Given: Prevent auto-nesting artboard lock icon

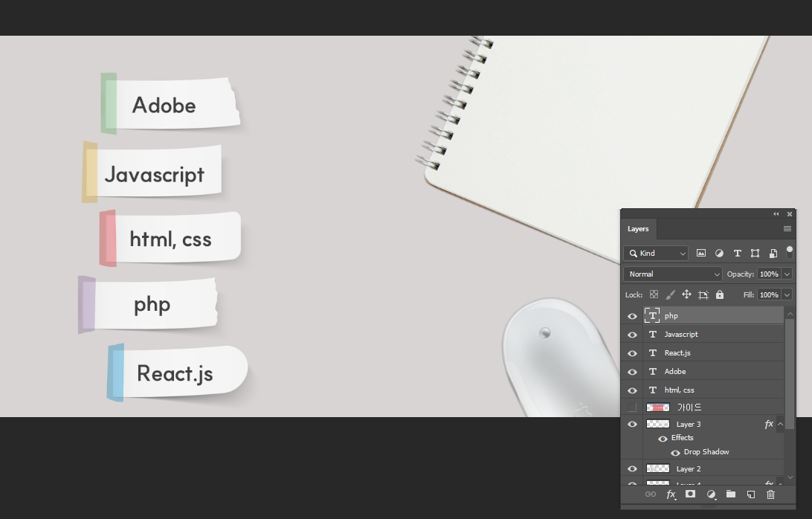Looking at the screenshot, I should tap(703, 295).
